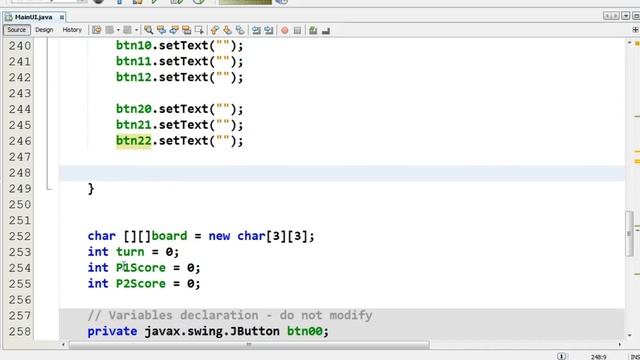The height and width of the screenshot is (360, 640).
Task: Jump to Last Edit location icon
Action: click(96, 30)
